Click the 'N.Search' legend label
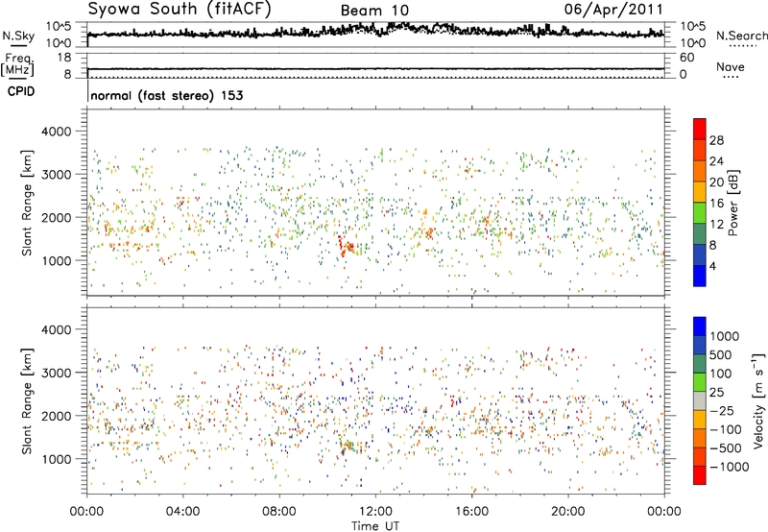 pos(741,36)
